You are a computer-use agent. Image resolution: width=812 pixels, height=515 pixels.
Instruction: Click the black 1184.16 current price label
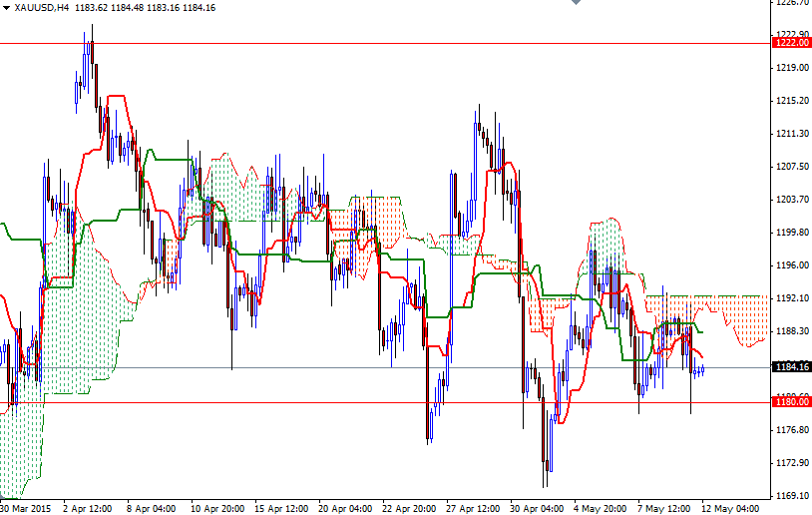coord(790,367)
